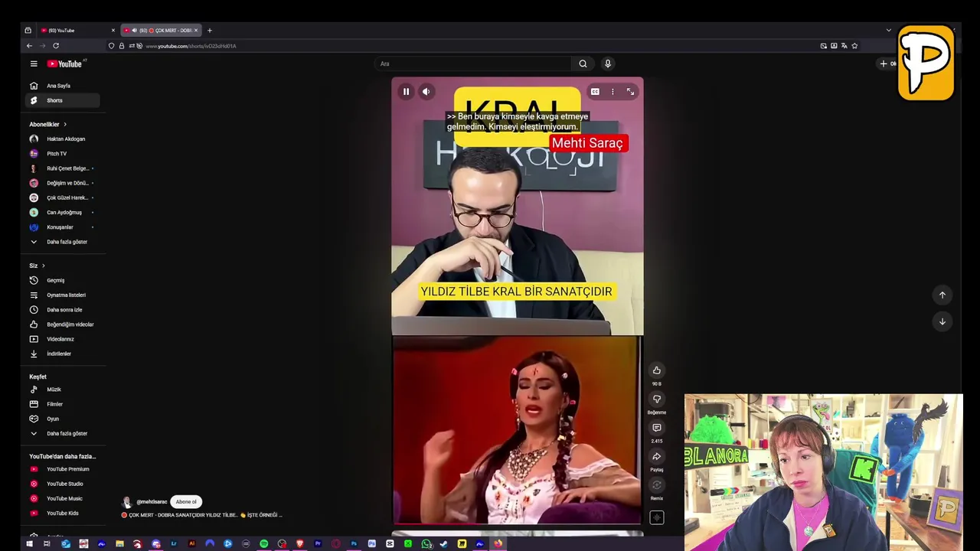Open Videolarınız page
The width and height of the screenshot is (980, 551).
tap(60, 339)
